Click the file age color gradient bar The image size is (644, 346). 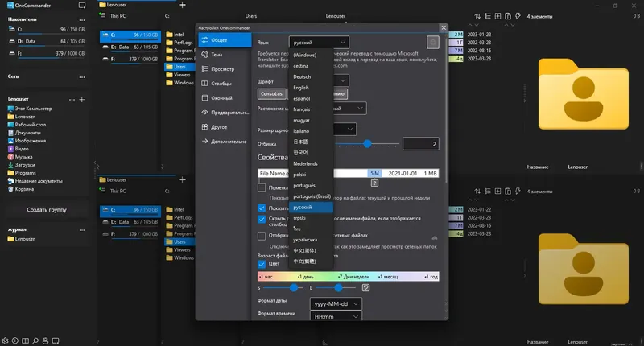point(349,276)
